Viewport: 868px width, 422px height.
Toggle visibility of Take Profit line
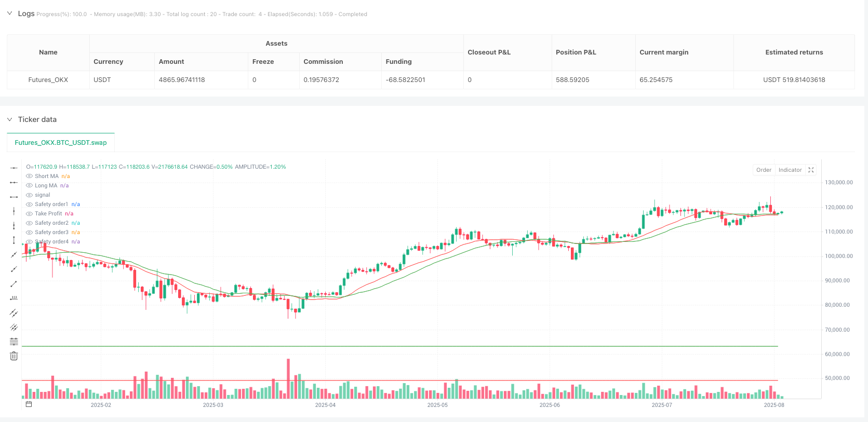pos(30,214)
